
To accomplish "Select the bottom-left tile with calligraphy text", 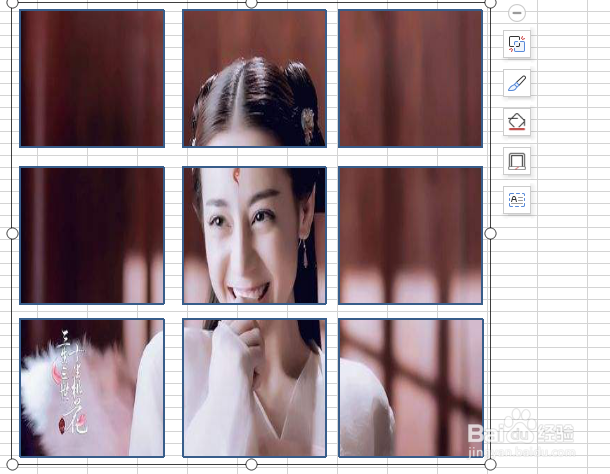I will coord(92,388).
